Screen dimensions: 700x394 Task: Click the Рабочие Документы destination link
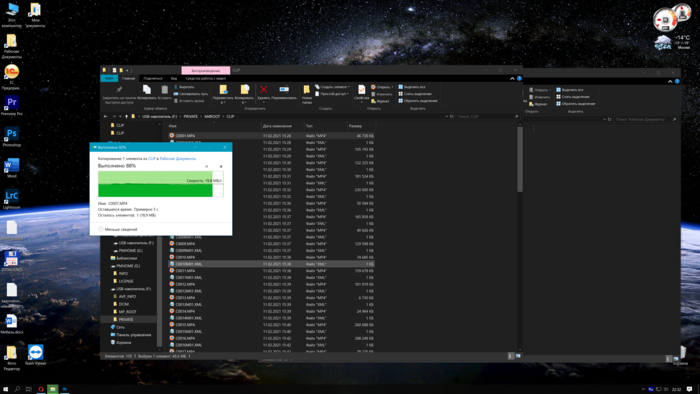pyautogui.click(x=178, y=158)
